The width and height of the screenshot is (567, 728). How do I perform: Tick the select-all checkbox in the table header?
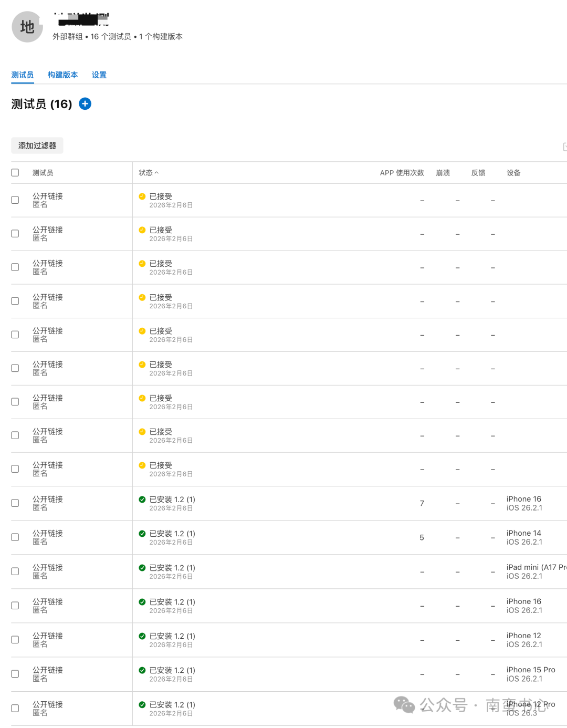15,173
